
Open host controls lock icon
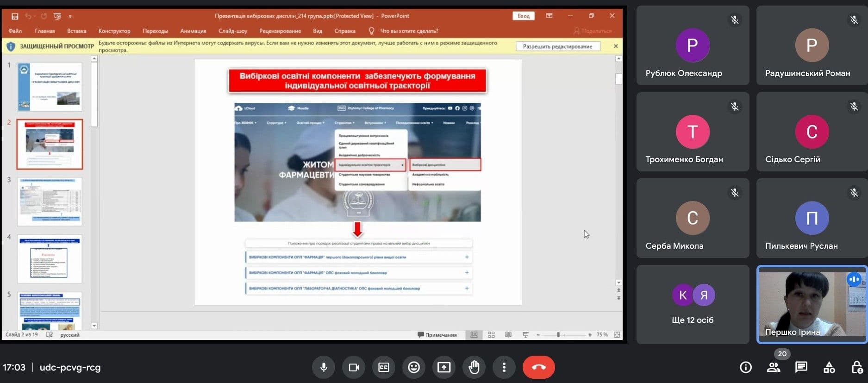pyautogui.click(x=857, y=367)
